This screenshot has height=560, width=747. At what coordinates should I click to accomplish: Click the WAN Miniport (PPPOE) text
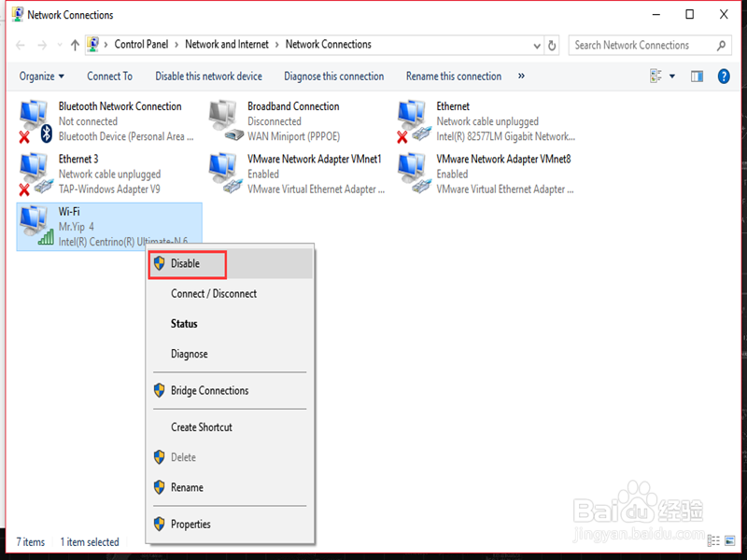click(x=293, y=136)
